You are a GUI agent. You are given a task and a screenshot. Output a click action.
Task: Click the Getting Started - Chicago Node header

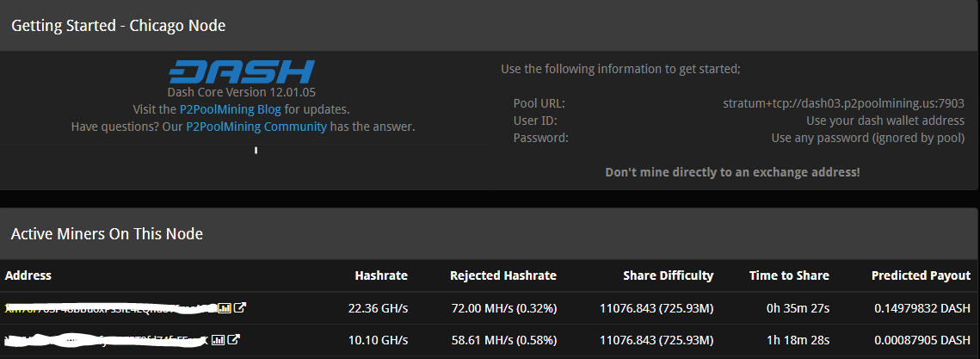(x=119, y=26)
